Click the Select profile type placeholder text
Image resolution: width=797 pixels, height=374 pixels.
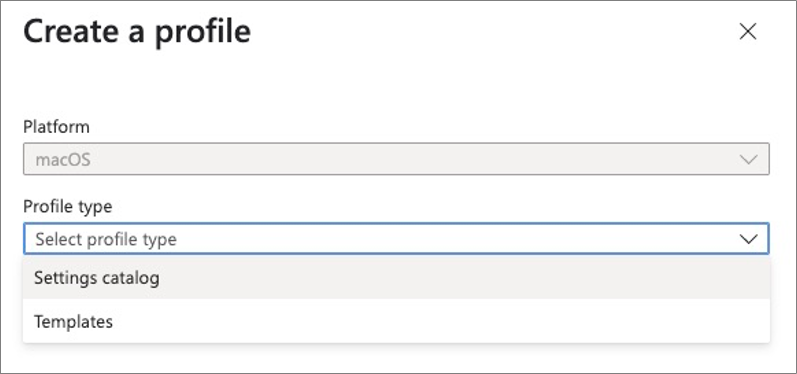click(106, 239)
